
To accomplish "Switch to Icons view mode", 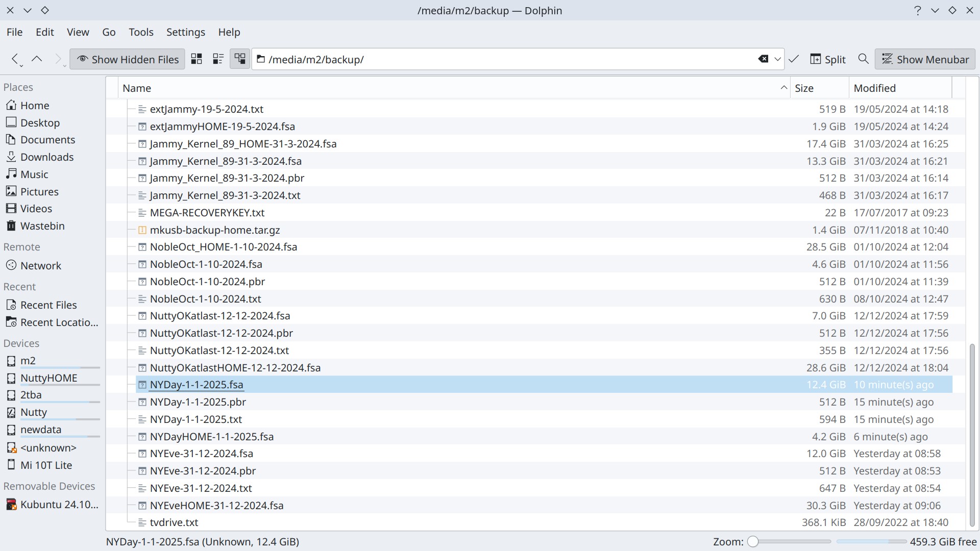I will (197, 59).
